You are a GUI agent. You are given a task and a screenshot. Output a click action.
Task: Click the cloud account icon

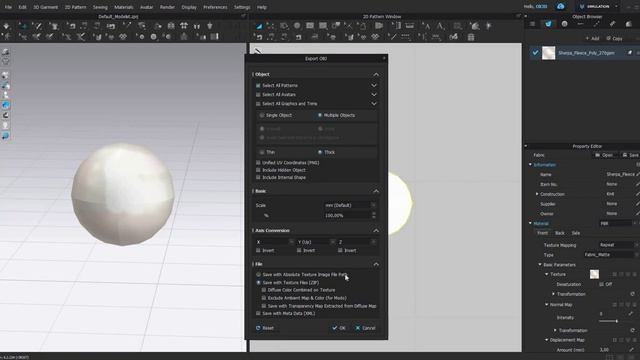click(x=561, y=7)
